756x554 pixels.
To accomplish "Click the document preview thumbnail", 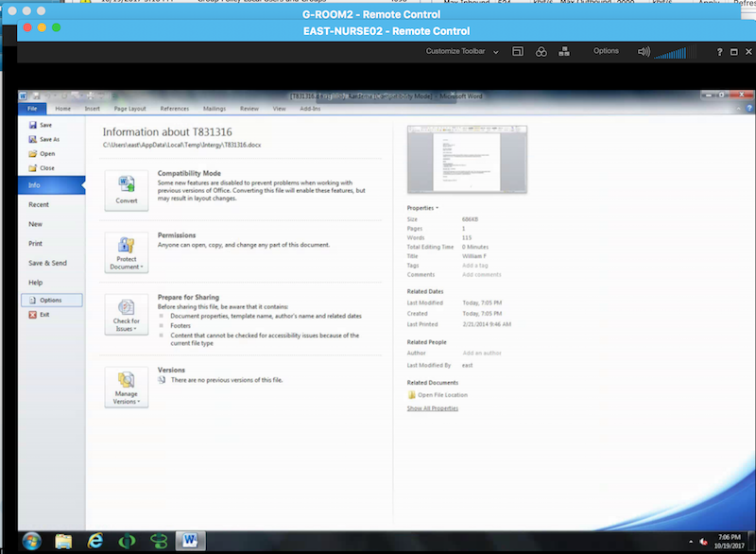I will [467, 159].
